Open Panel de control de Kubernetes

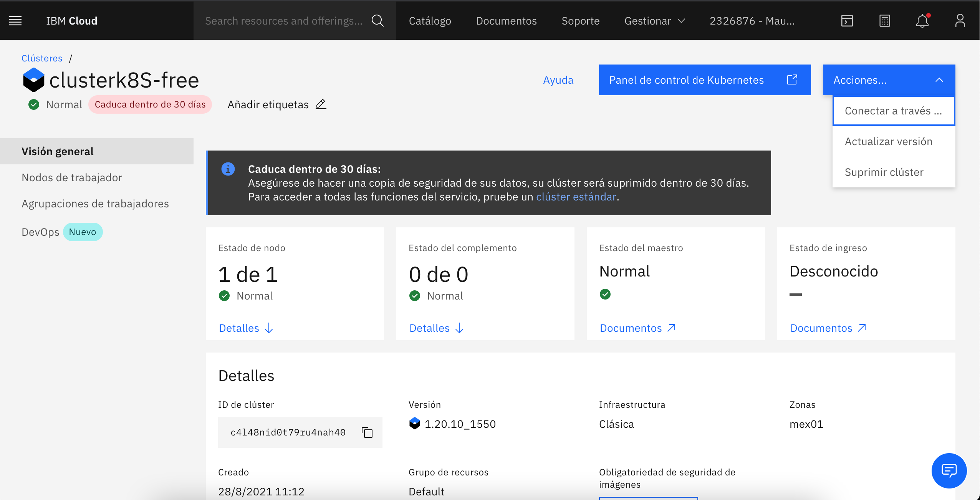click(x=705, y=80)
